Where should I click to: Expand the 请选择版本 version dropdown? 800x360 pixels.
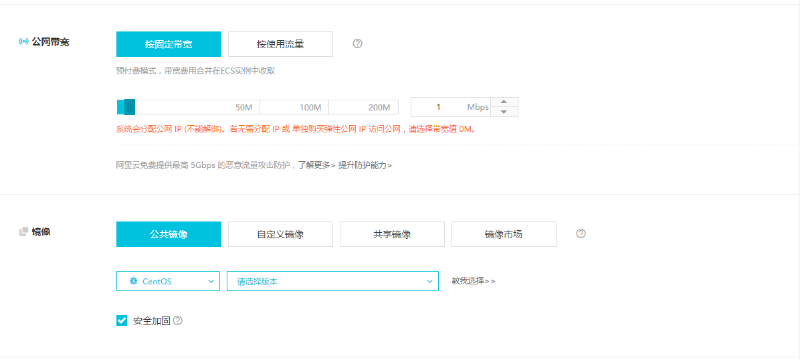(x=333, y=281)
